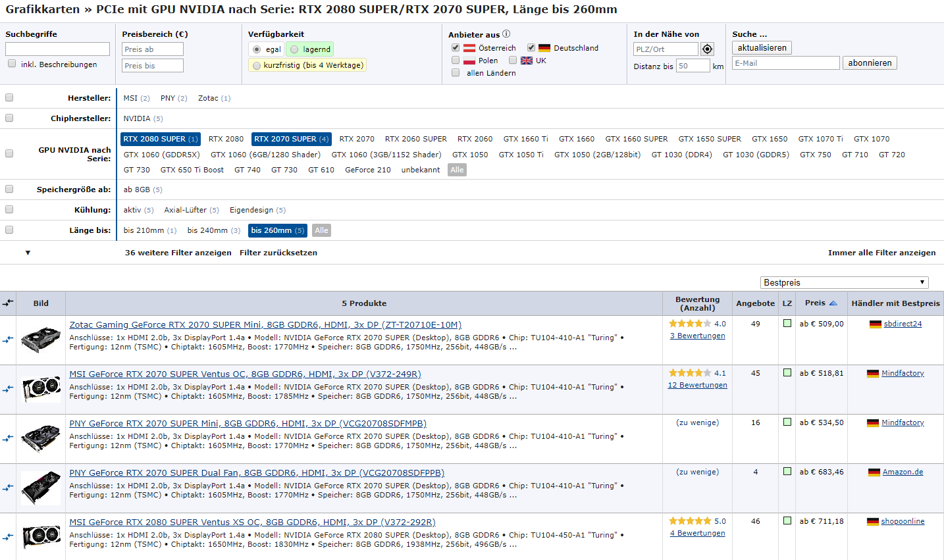Add Zotac Gaming RTX 2070 SUPER Mini to comparison
This screenshot has width=944, height=560.
(8, 340)
